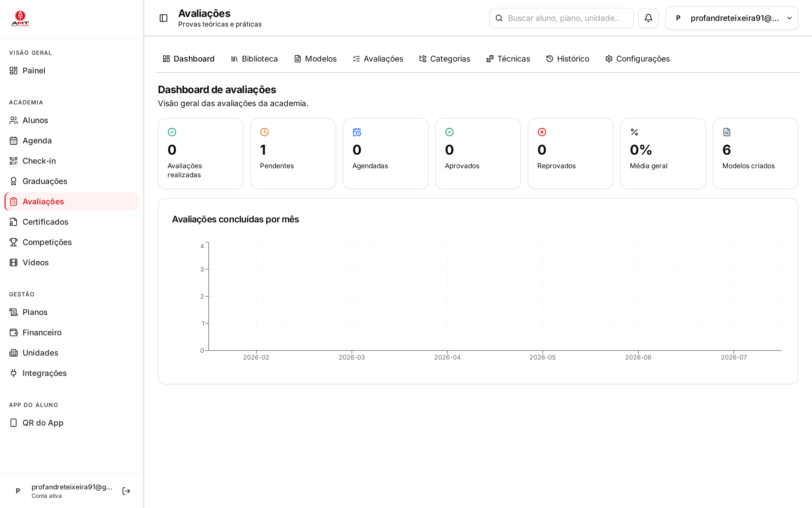
Task: Open the Modelos tab
Action: [x=315, y=59]
